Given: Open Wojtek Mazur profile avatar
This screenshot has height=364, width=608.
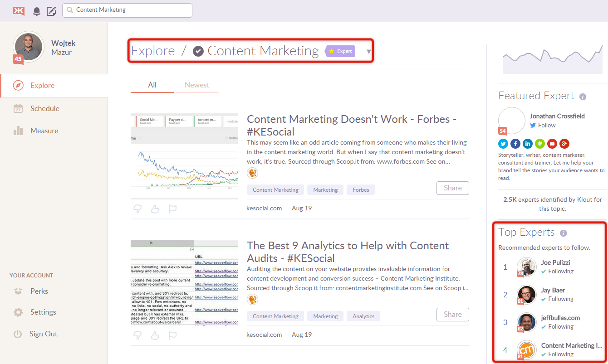Looking at the screenshot, I should 29,47.
